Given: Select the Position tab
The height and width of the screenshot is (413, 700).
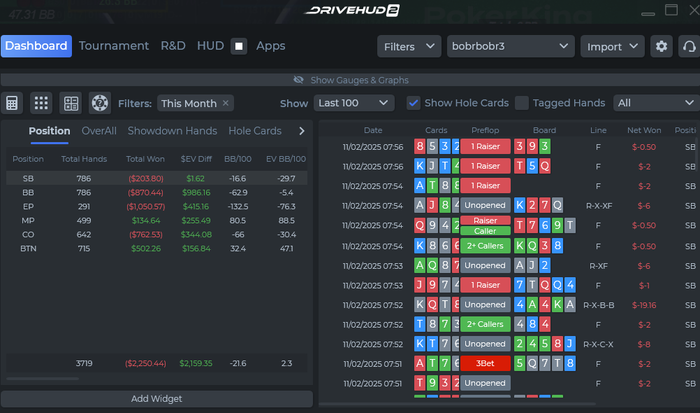Looking at the screenshot, I should click(x=50, y=131).
